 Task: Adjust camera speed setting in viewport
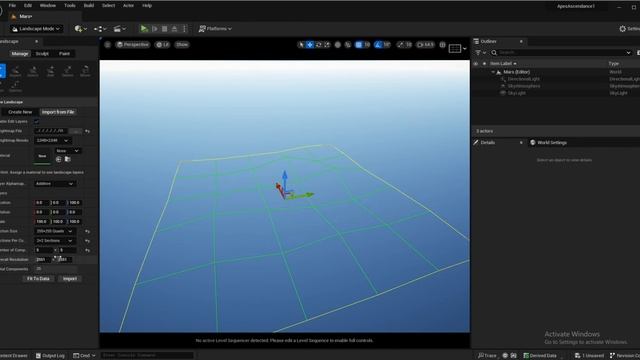pos(425,44)
